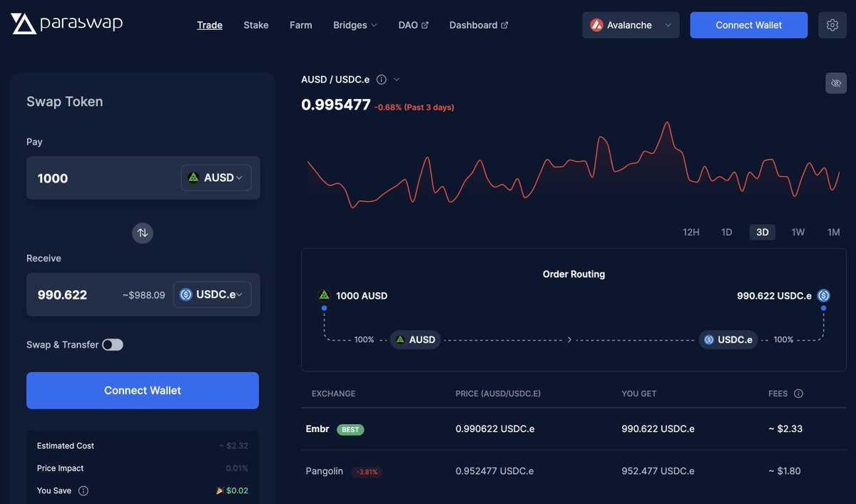856x504 pixels.
Task: Click the AUSD node in order routing
Action: point(415,340)
